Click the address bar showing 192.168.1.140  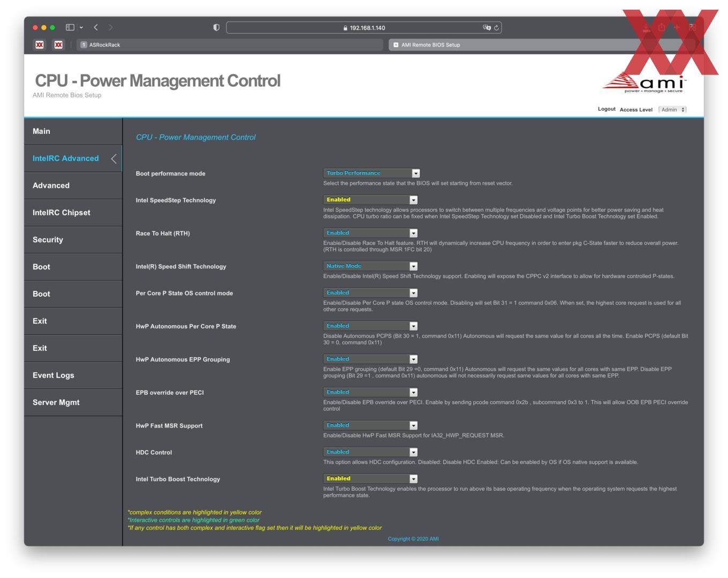[x=364, y=28]
